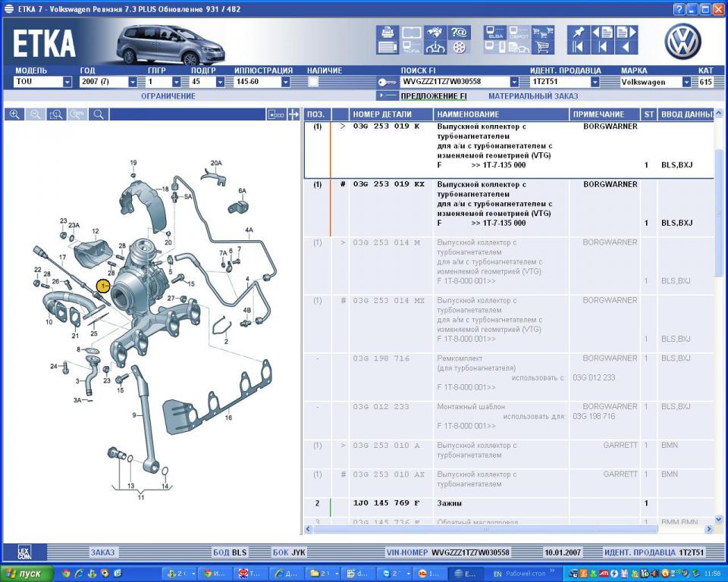Viewport: 728px width, 582px height.
Task: Go to previous page with document-left arrow
Action: pos(602,33)
